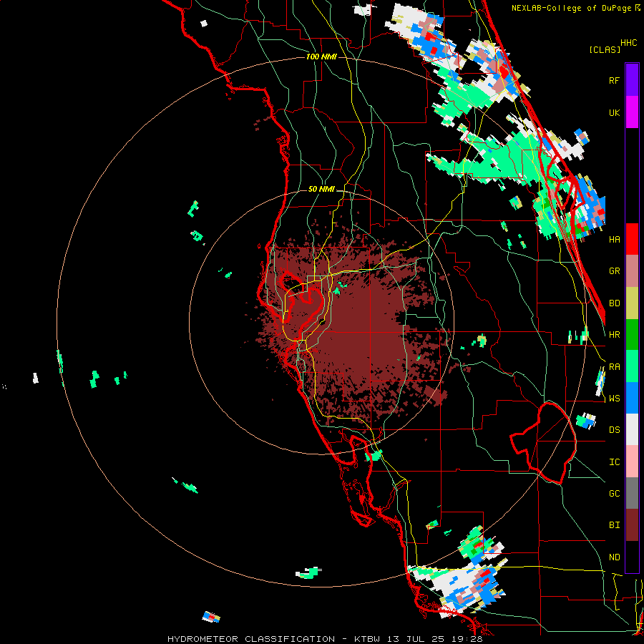644x644 pixels.
Task: Click the RF purple color swatch in legend
Action: click(632, 80)
